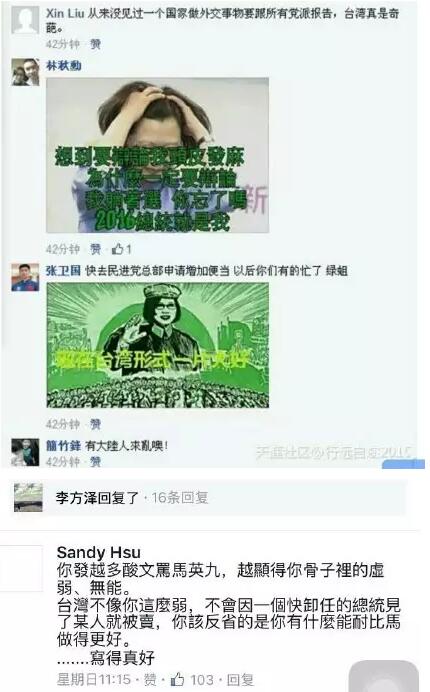Open 张卫国 profile name link
This screenshot has height=692, width=430.
pos(63,271)
